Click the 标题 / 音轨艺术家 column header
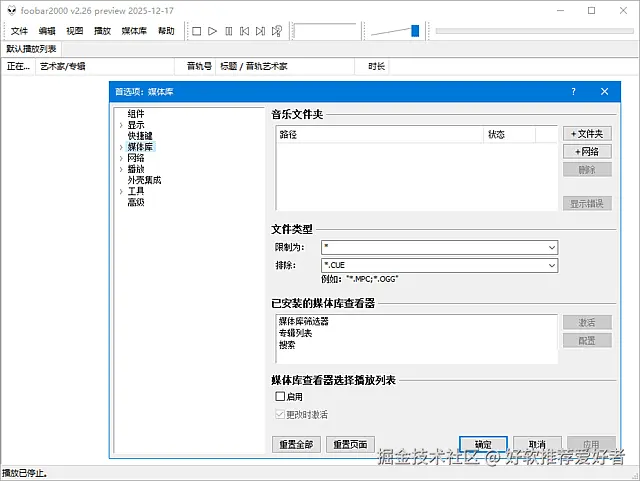This screenshot has width=640, height=481. (x=285, y=66)
